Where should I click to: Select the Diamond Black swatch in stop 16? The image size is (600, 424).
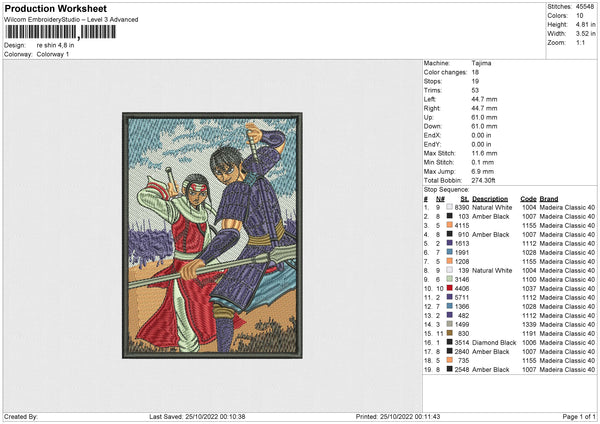point(450,342)
